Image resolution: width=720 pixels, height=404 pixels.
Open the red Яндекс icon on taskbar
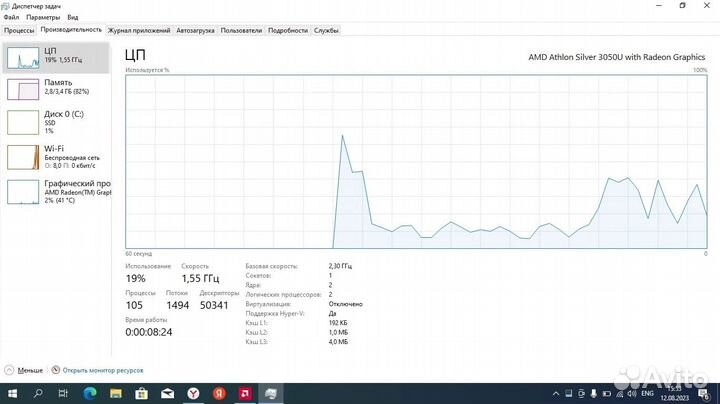point(219,393)
